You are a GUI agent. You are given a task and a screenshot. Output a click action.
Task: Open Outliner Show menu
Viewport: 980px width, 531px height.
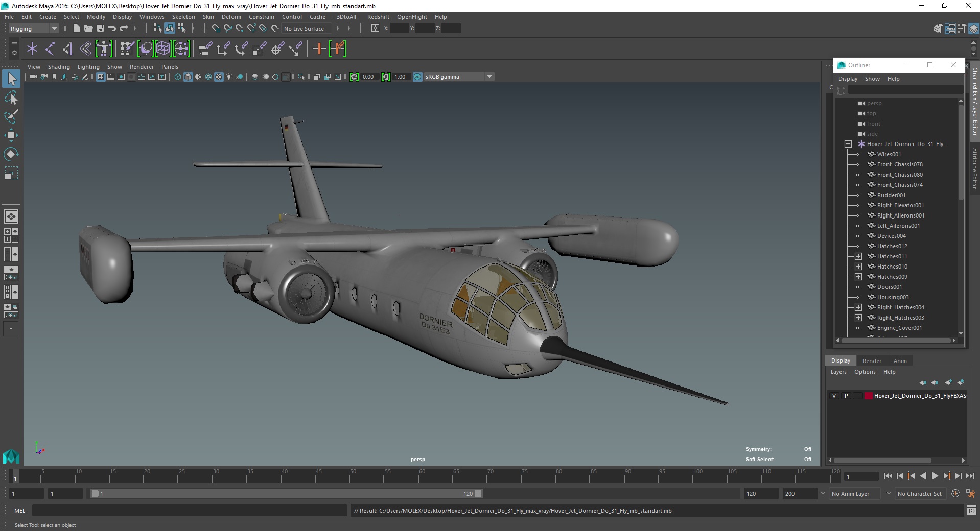click(x=872, y=79)
